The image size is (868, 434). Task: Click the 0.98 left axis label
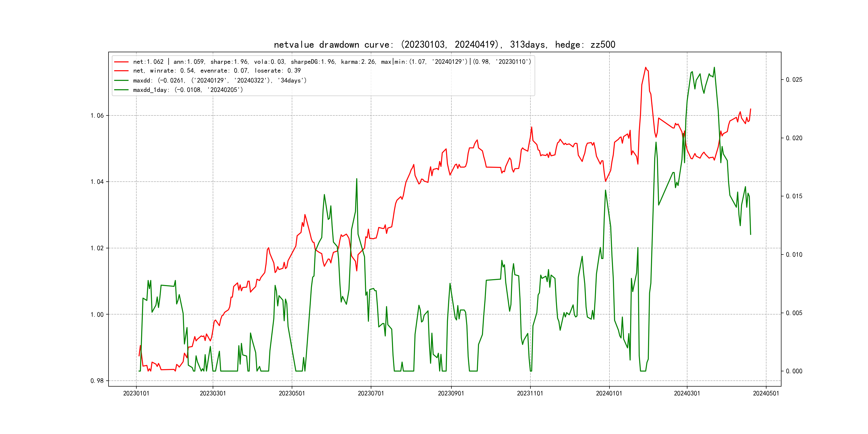click(97, 381)
